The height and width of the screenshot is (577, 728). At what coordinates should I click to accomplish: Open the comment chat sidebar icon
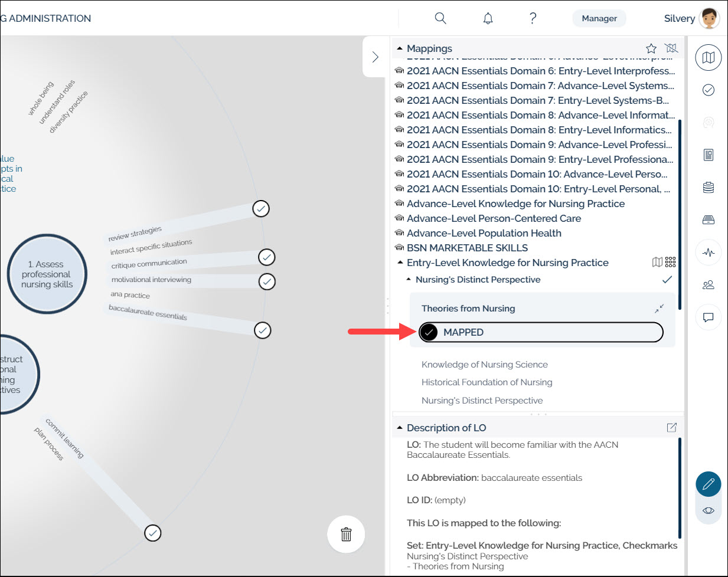click(709, 317)
